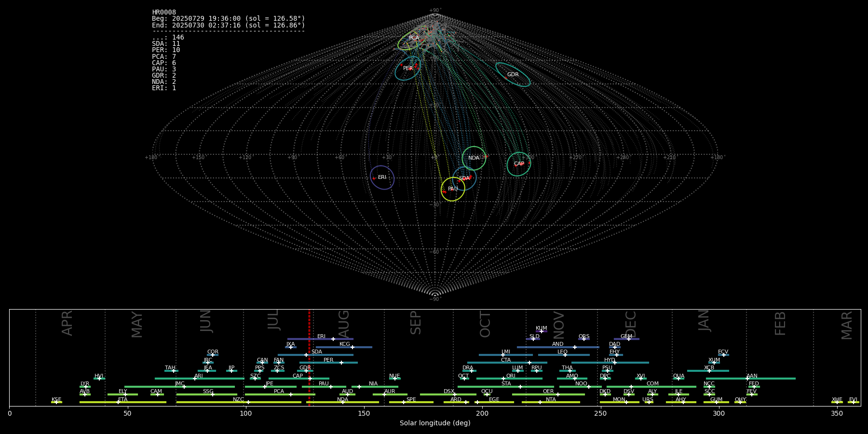The height and width of the screenshot is (434, 868).
Task: Select the 'End: 20250730 02:37:16' line
Action: (229, 25)
